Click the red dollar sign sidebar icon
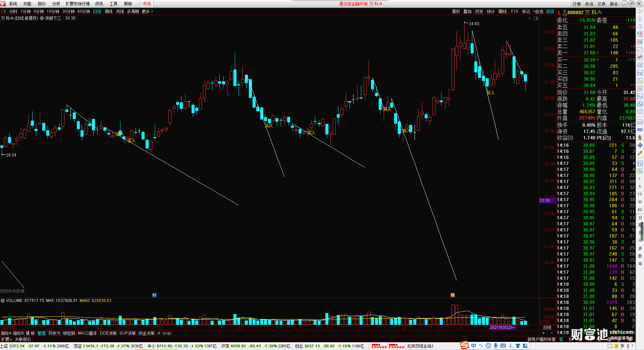644x350 pixels. click(640, 137)
